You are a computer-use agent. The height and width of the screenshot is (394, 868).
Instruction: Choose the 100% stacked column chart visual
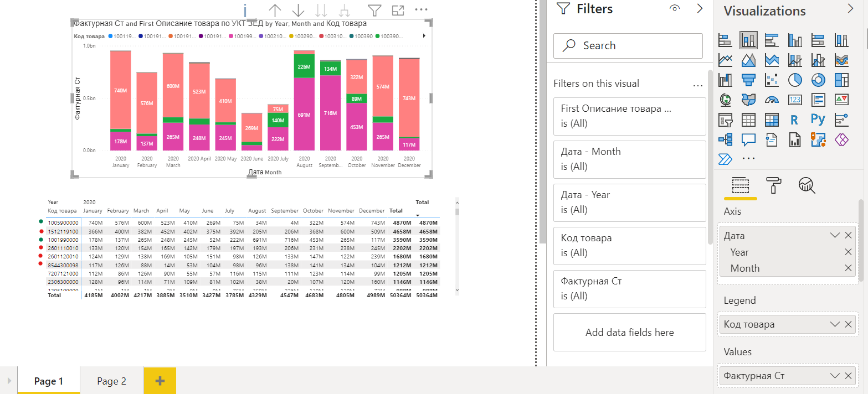841,40
